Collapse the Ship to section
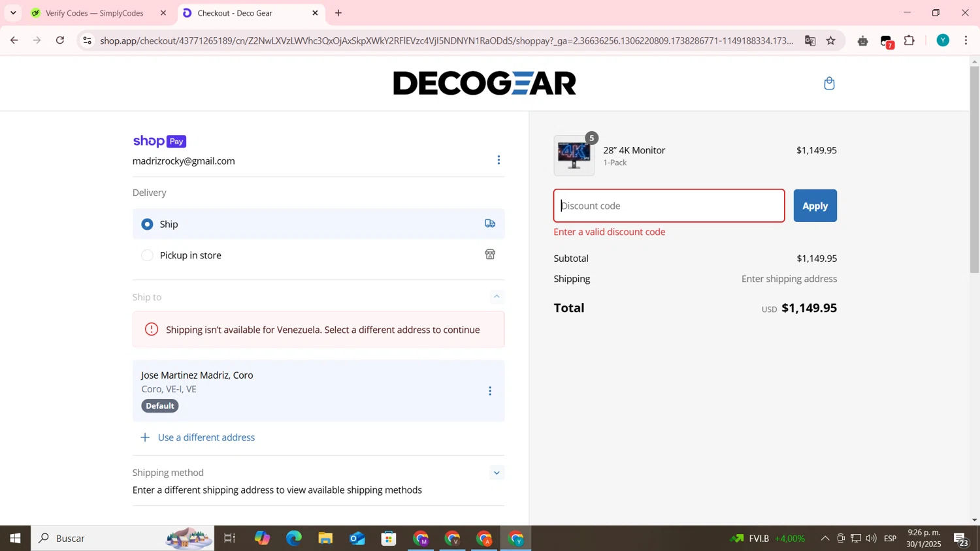The width and height of the screenshot is (980, 551). coord(497,297)
